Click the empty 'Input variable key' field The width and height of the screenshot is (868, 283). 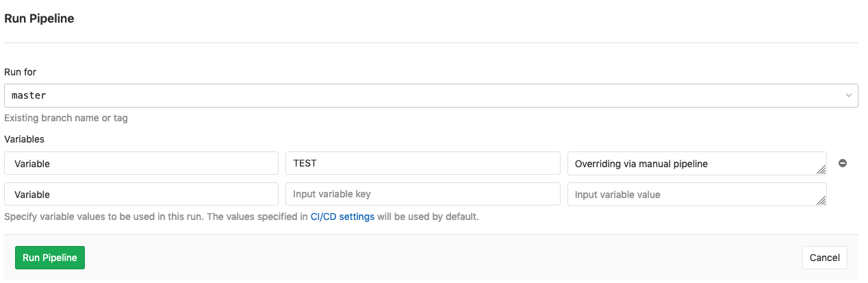422,195
